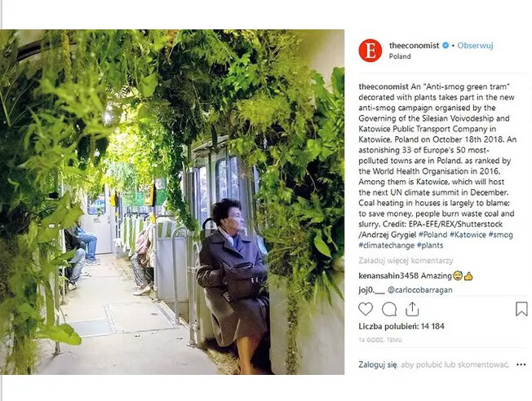The image size is (532, 401).
Task: Open the three-dot more options menu
Action: (521, 364)
